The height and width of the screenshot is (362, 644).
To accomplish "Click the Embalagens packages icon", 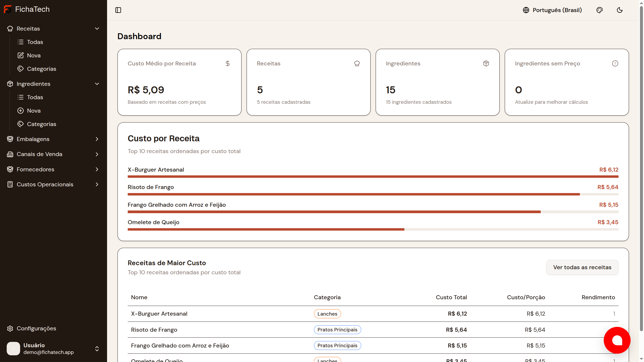I will click(x=10, y=139).
